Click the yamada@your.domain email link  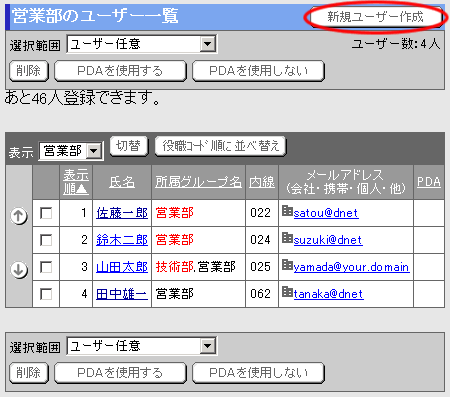point(352,267)
